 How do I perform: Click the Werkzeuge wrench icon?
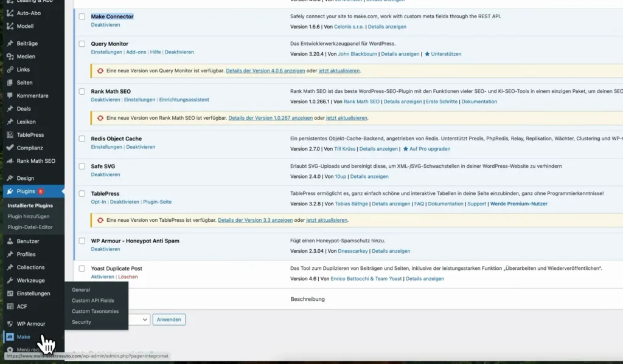click(10, 280)
